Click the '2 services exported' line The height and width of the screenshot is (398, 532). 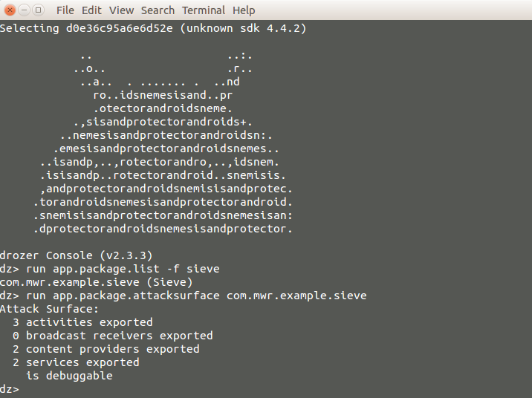[76, 362]
